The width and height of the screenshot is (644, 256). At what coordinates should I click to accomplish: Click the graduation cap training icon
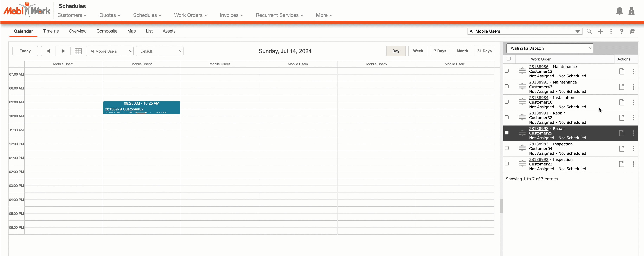632,31
